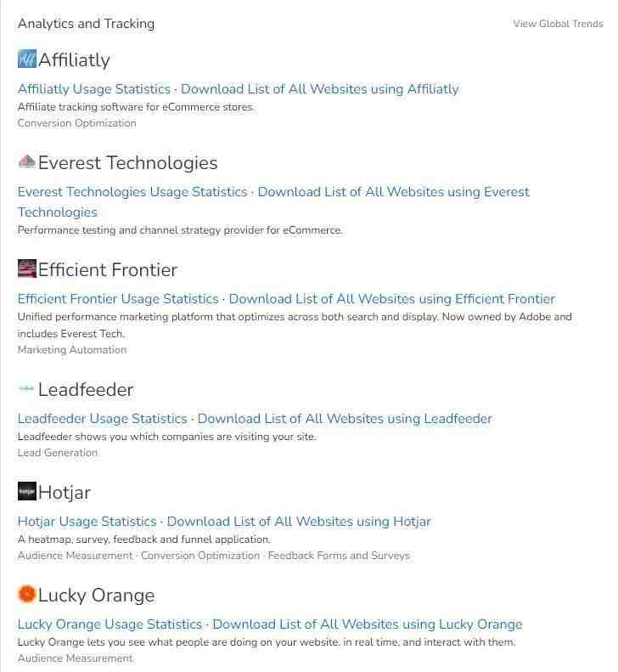
Task: Open Lucky Orange Usage Statistics link
Action: 110,624
